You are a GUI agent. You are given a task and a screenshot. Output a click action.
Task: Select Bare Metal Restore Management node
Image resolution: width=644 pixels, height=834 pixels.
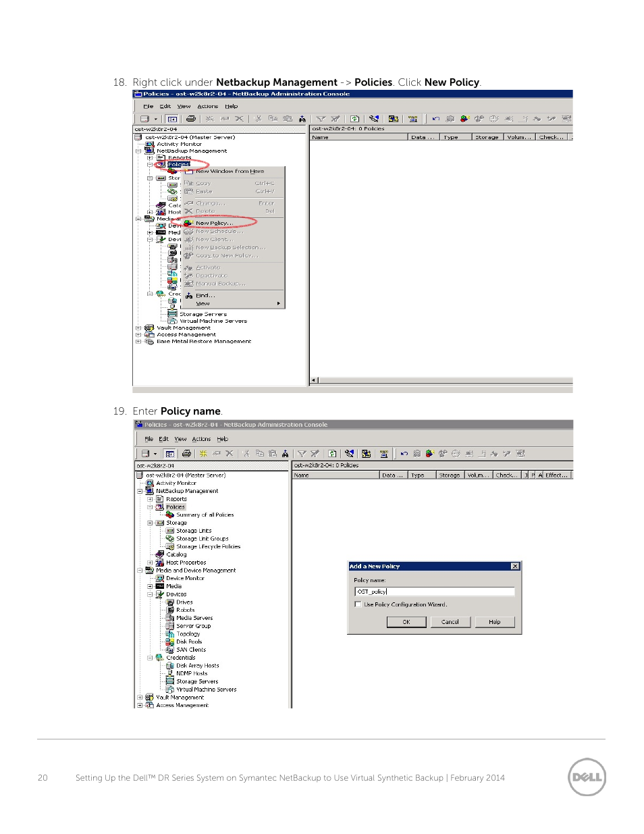204,342
